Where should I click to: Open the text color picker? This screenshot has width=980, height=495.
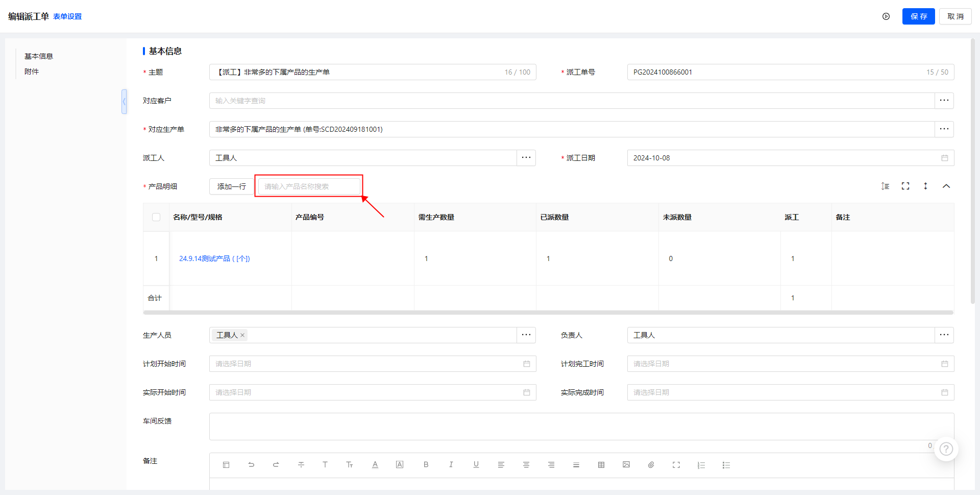pos(375,465)
